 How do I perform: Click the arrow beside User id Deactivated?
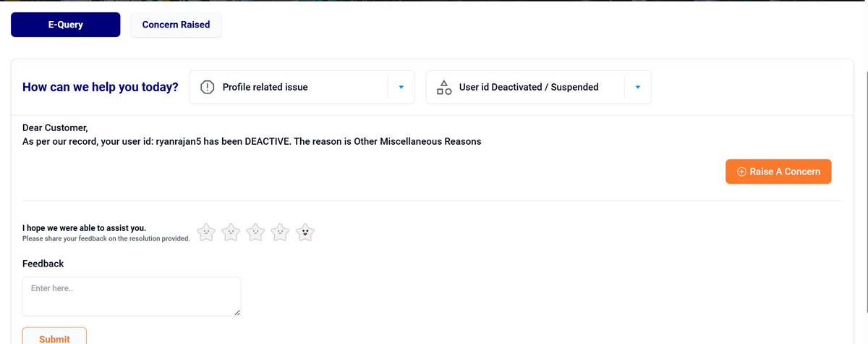tap(637, 88)
